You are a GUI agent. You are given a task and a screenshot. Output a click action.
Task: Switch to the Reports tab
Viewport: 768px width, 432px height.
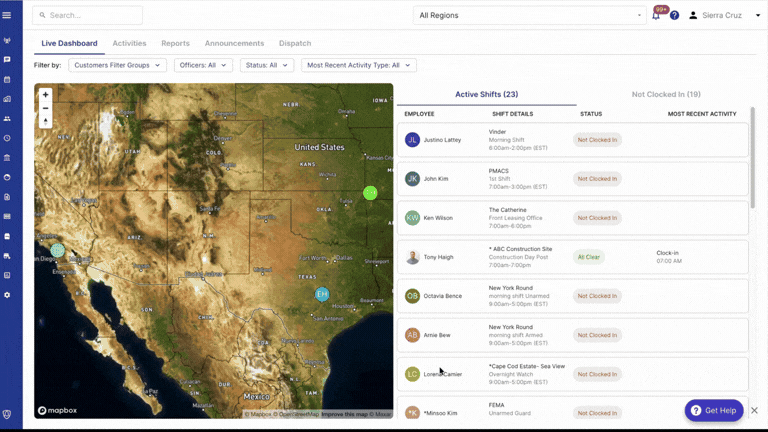pyautogui.click(x=175, y=43)
